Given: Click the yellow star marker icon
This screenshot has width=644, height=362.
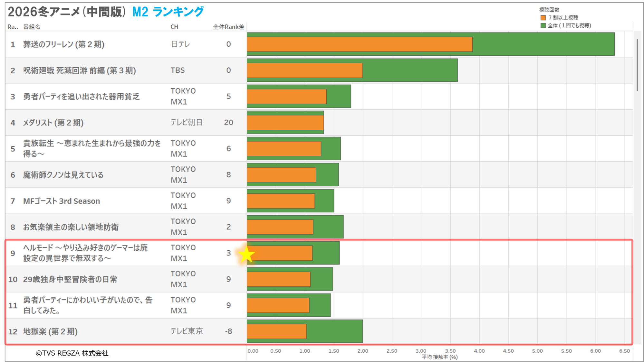Looking at the screenshot, I should click(246, 255).
